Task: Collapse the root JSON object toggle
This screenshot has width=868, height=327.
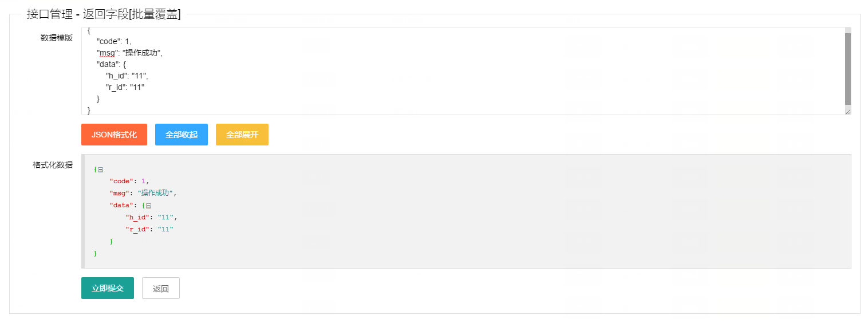Action: click(x=100, y=170)
